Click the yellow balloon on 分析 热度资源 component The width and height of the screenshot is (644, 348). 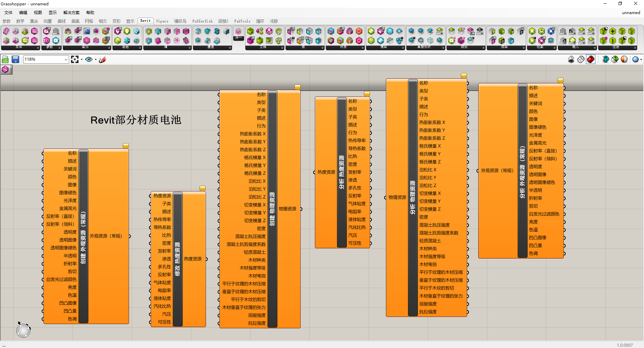point(367,94)
